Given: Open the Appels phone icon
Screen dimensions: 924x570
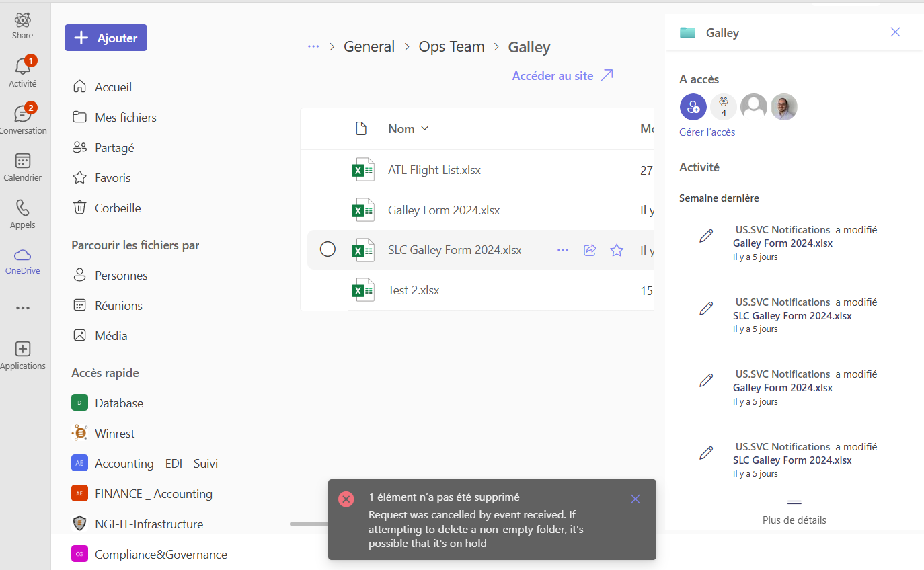Looking at the screenshot, I should click(x=22, y=208).
